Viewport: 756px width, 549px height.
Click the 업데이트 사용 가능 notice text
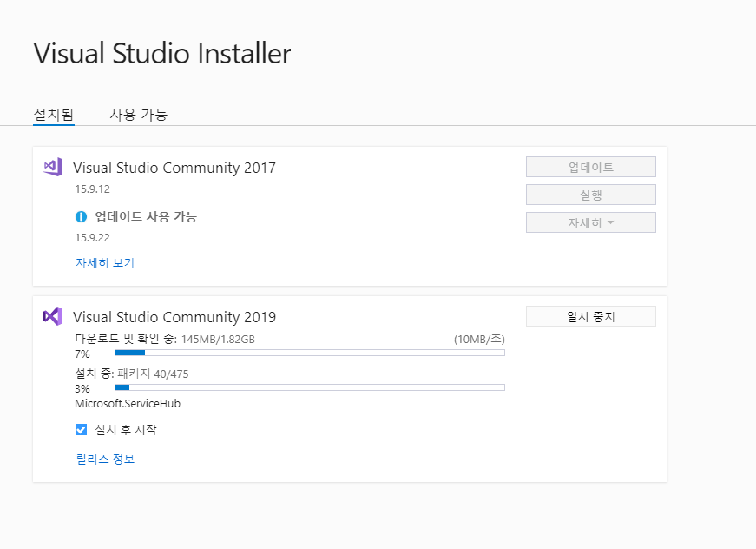146,217
